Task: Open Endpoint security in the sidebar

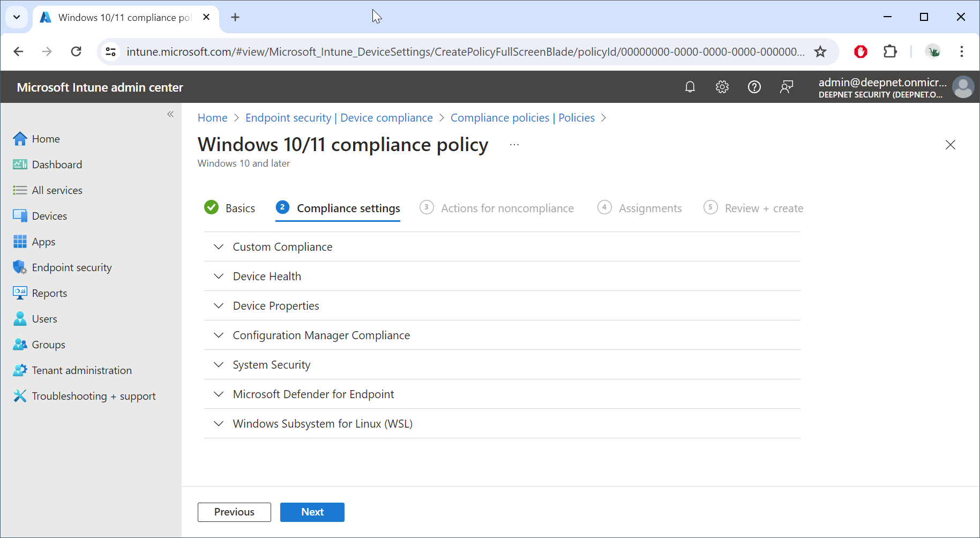Action: [x=72, y=267]
